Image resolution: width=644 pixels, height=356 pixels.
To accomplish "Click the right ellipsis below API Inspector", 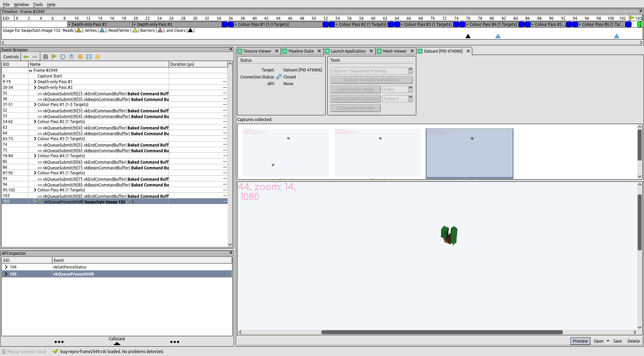I will coord(175,342).
